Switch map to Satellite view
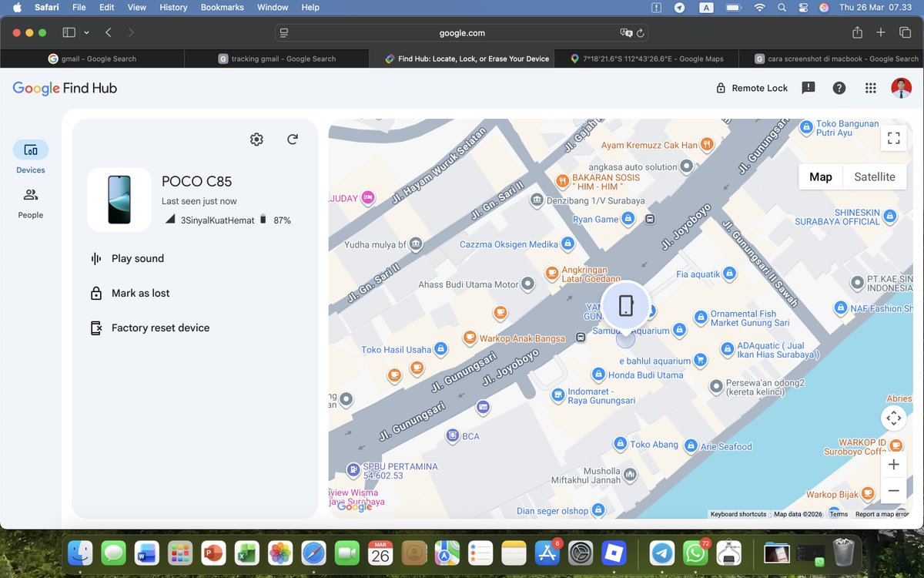Viewport: 924px width, 578px height. coord(875,176)
